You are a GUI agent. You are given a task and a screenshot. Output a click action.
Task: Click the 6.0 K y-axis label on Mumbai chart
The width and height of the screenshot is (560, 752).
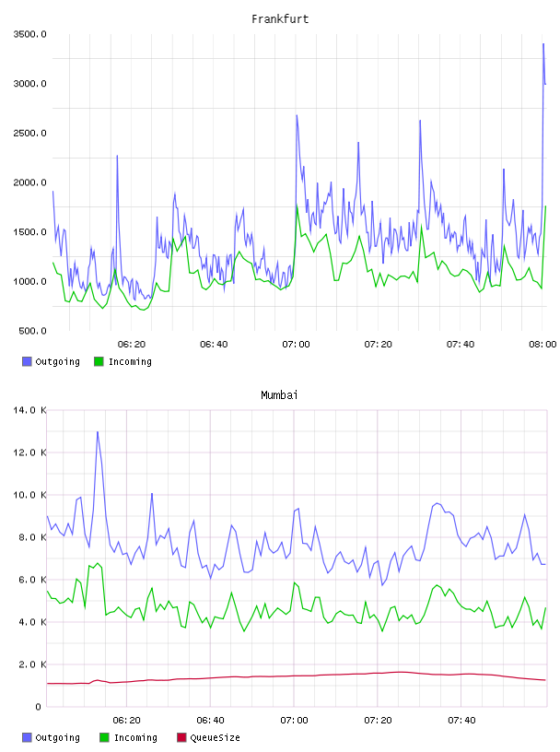[32, 580]
